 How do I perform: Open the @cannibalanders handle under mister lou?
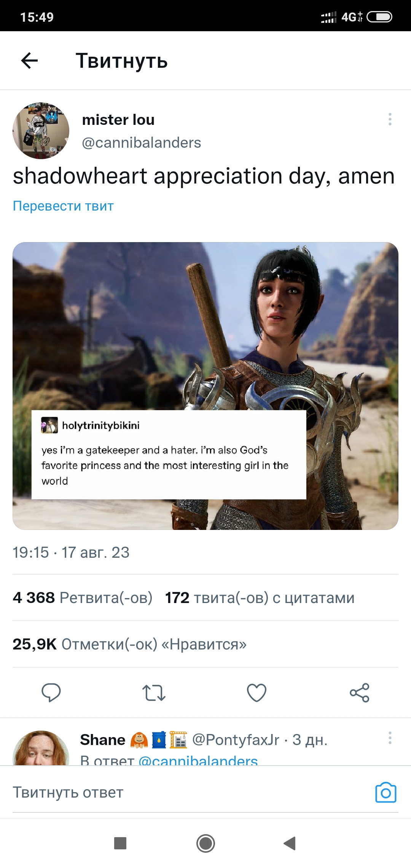[x=142, y=143]
